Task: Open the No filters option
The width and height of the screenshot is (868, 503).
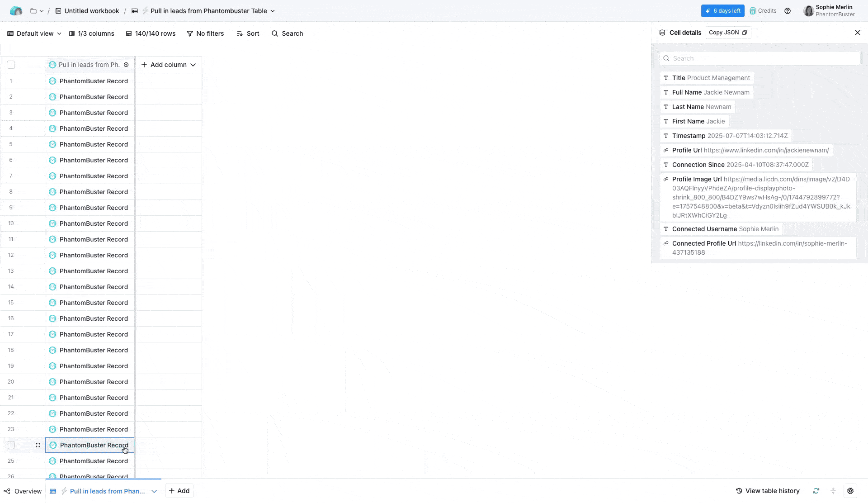Action: (205, 33)
